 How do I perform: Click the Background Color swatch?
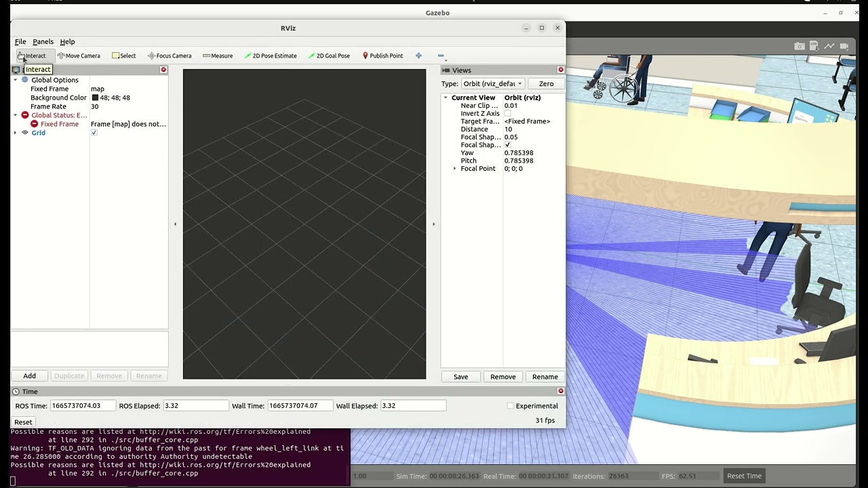pyautogui.click(x=95, y=98)
